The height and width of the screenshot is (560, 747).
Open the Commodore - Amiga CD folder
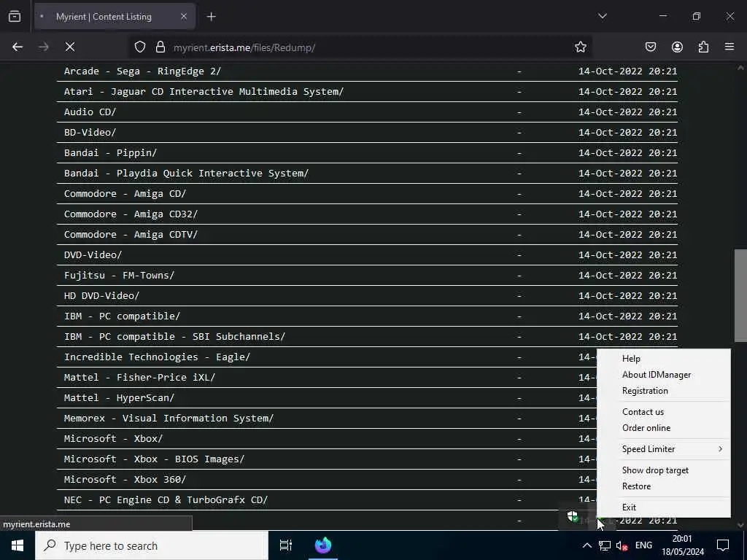(x=125, y=194)
